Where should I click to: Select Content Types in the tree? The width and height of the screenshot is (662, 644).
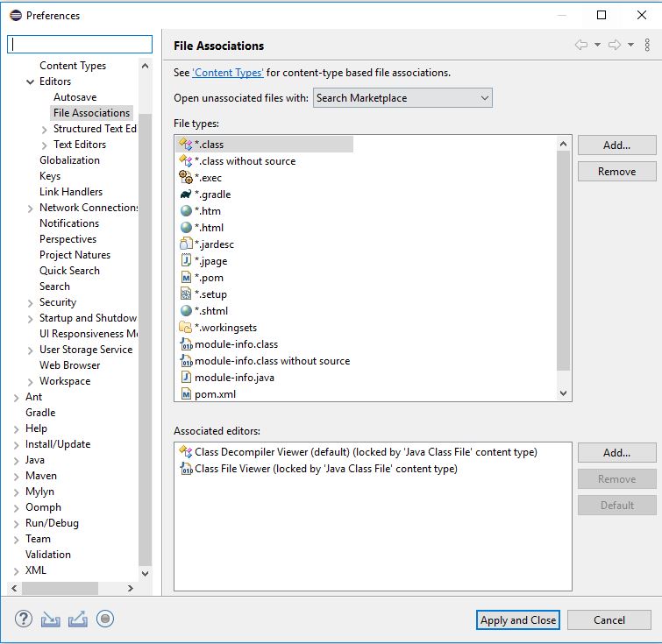(73, 66)
